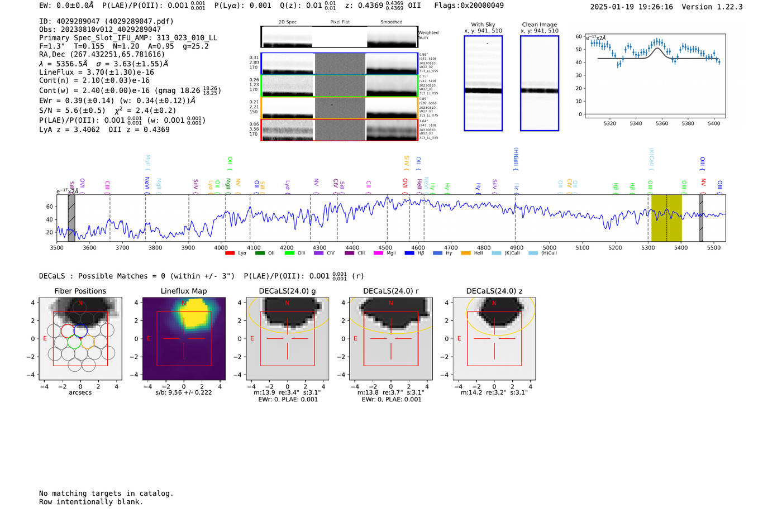Click the blue-bordered 2D spectrum row

(x=340, y=64)
